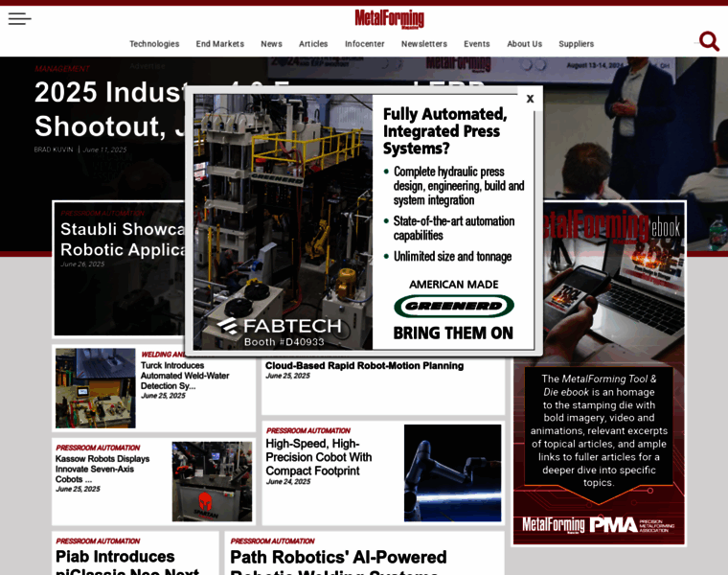Open the Articles menu
The height and width of the screenshot is (575, 728).
pos(313,44)
